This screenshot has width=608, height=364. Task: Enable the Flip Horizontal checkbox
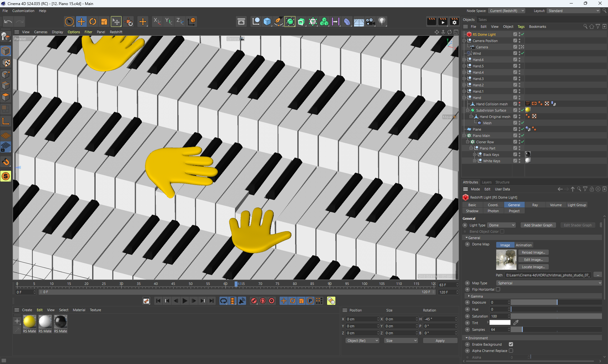tap(498, 289)
